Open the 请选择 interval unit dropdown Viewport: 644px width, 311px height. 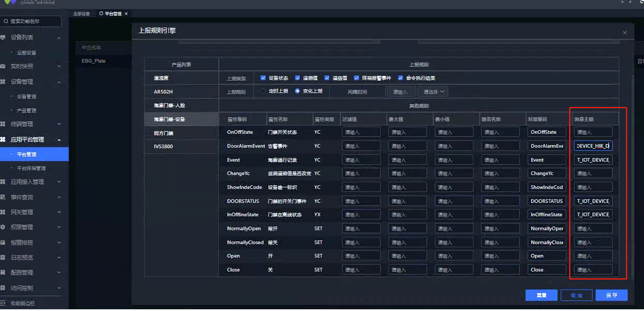point(433,92)
